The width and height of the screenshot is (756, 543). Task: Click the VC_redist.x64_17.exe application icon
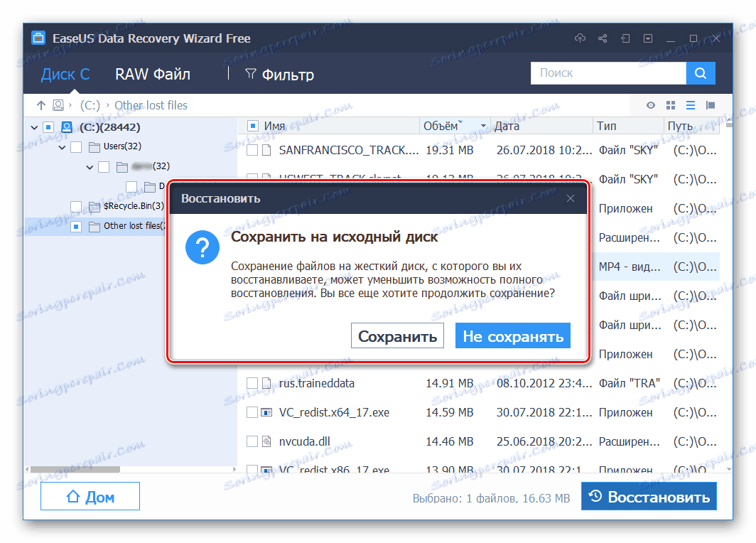[x=266, y=412]
